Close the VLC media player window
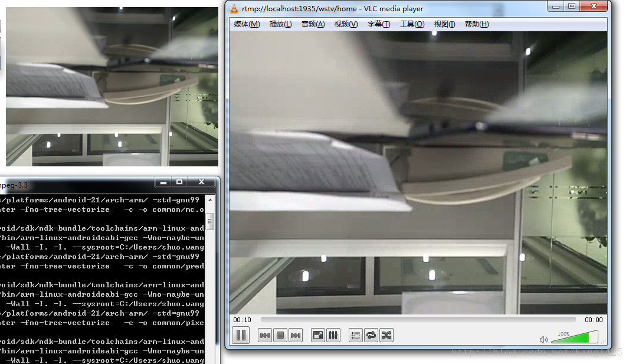The width and height of the screenshot is (629, 364). [594, 6]
